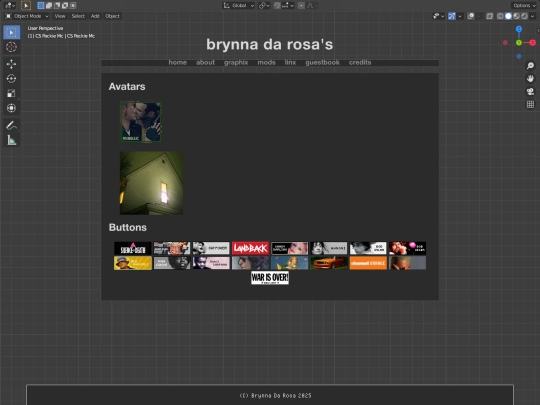Click the zoom magnifier viewport icon
540x405 pixels.
(530, 65)
